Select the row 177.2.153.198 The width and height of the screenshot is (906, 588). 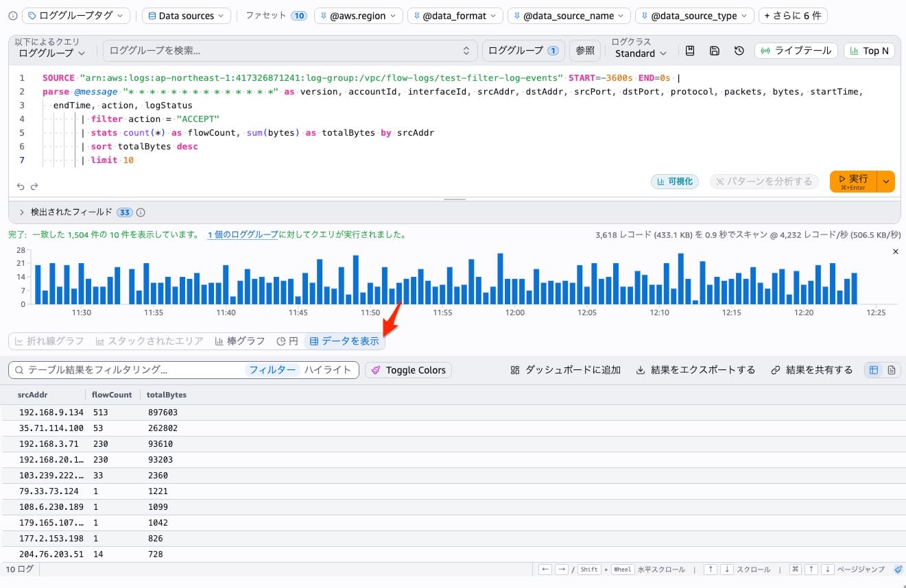tap(453, 539)
